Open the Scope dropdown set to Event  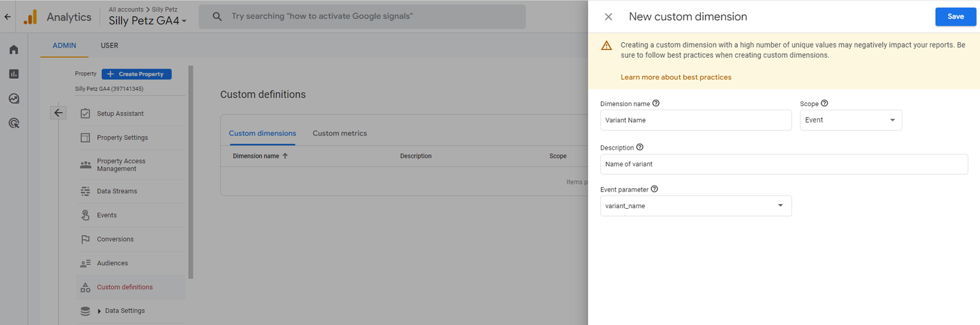pos(851,120)
